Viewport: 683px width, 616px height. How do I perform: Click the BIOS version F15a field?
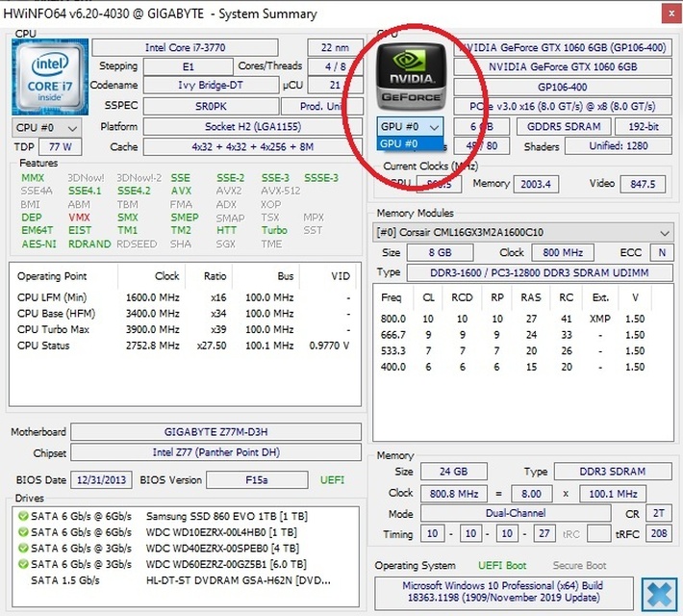[257, 479]
